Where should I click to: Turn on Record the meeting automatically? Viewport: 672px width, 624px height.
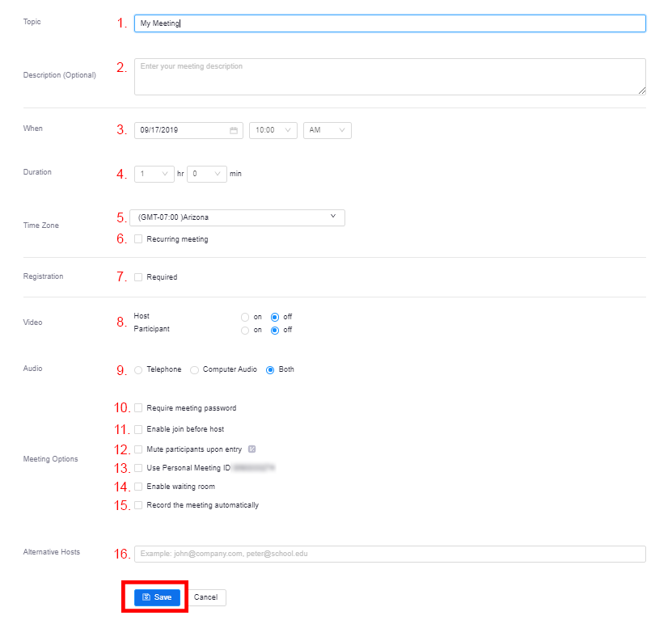138,505
